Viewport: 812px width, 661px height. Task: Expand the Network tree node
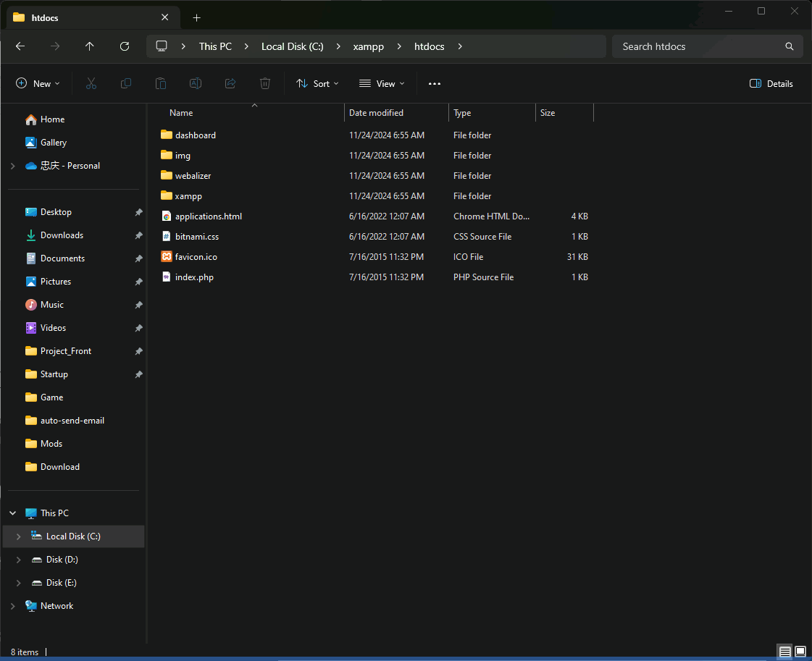coord(13,606)
